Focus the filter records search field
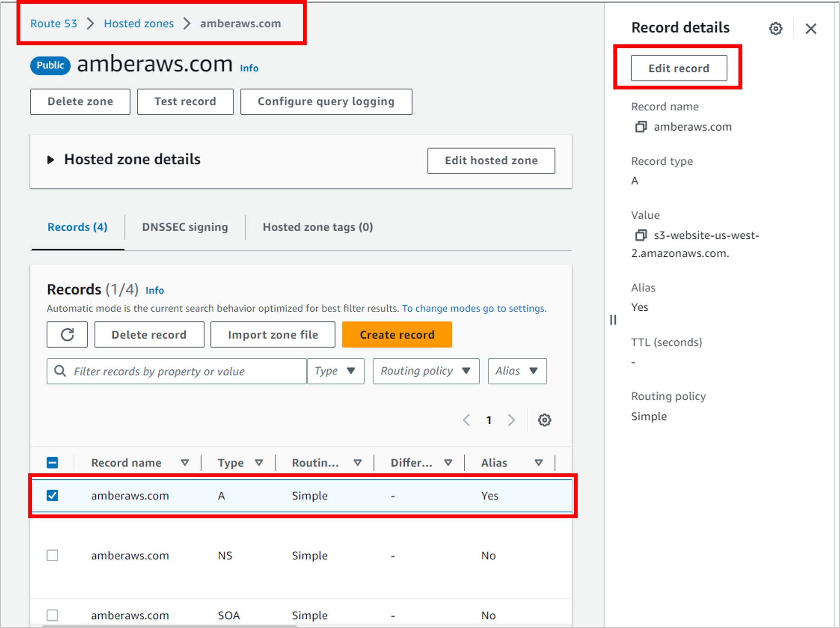 177,371
